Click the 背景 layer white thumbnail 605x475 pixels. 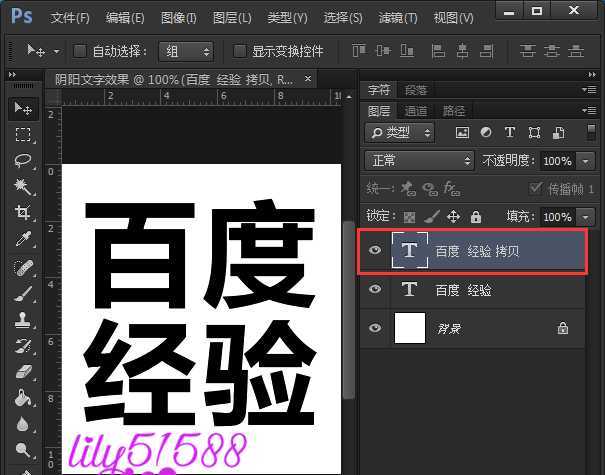409,328
